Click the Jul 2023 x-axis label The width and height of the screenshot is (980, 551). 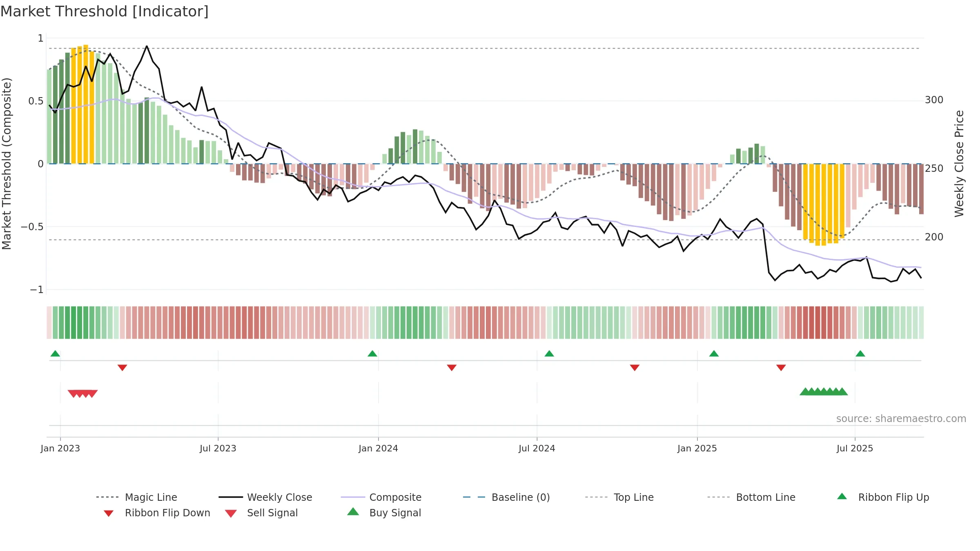pyautogui.click(x=218, y=448)
